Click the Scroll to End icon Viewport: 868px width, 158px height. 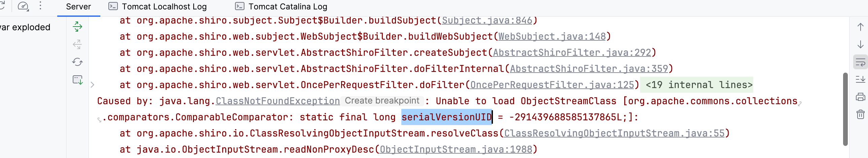(x=860, y=80)
